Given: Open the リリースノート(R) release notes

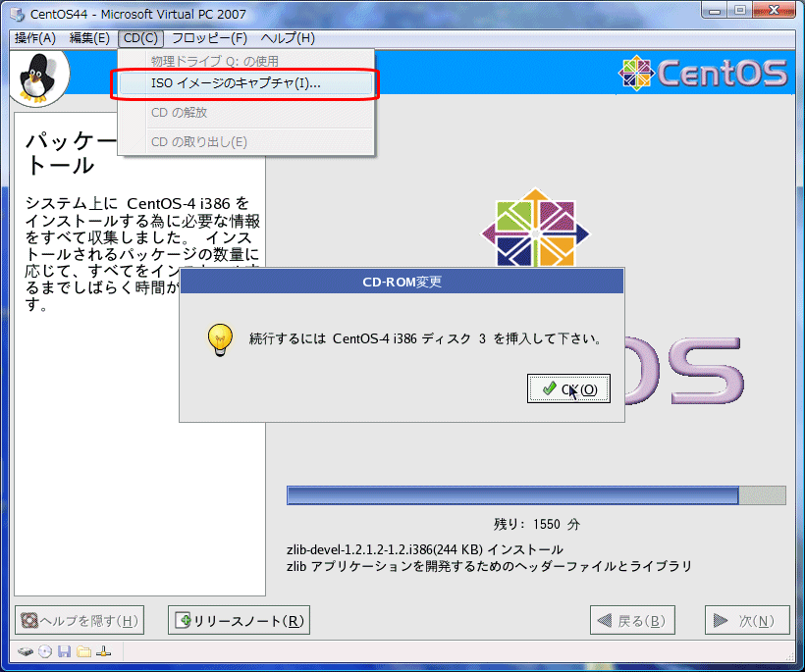Looking at the screenshot, I should pyautogui.click(x=239, y=621).
